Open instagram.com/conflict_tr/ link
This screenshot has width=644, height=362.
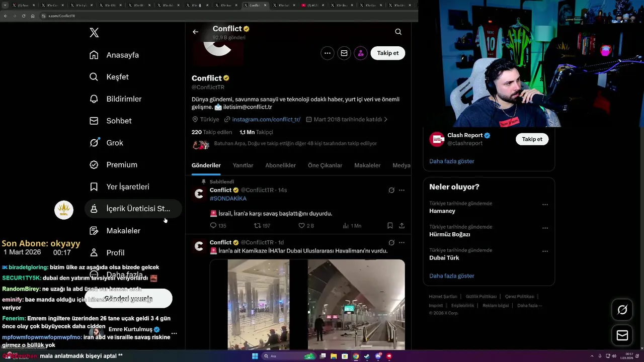[266, 120]
